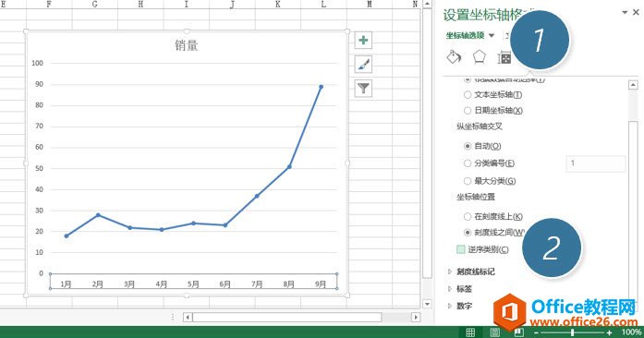Open the Chart Filters funnel button

pos(363,89)
